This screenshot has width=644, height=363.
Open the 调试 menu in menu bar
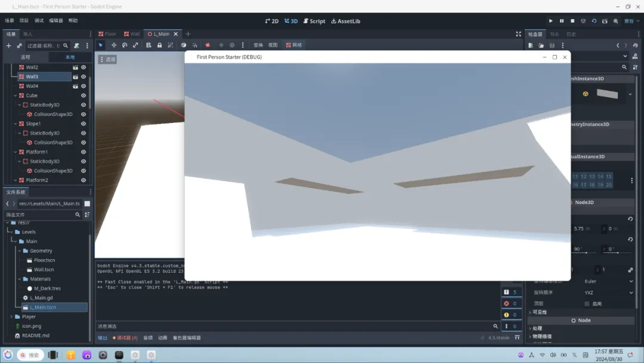coord(39,20)
